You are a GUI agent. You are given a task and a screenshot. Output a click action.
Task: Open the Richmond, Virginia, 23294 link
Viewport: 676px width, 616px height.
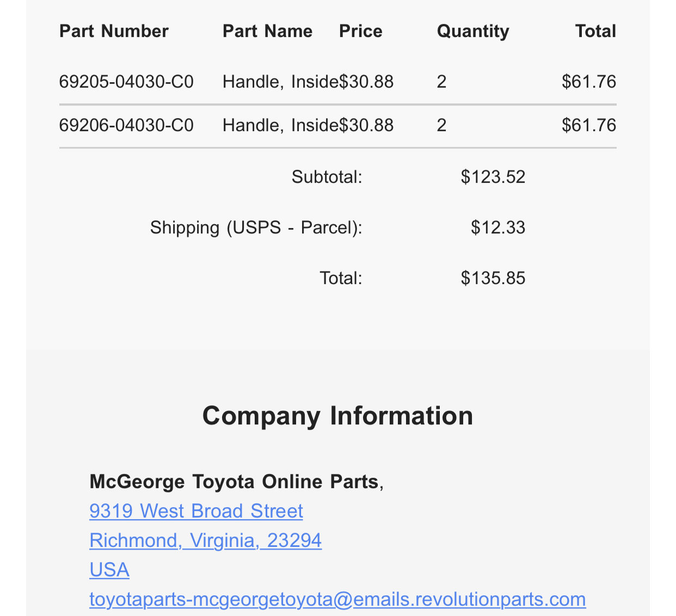click(205, 540)
